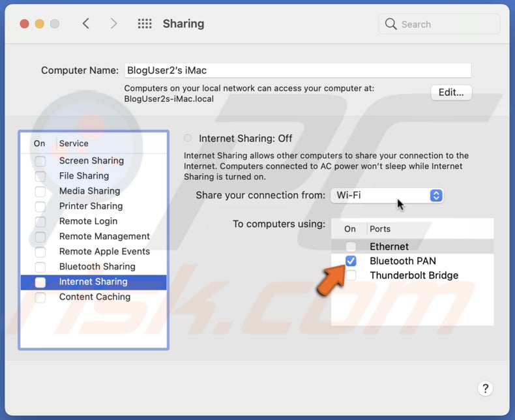Click the forward navigation arrow

[114, 24]
